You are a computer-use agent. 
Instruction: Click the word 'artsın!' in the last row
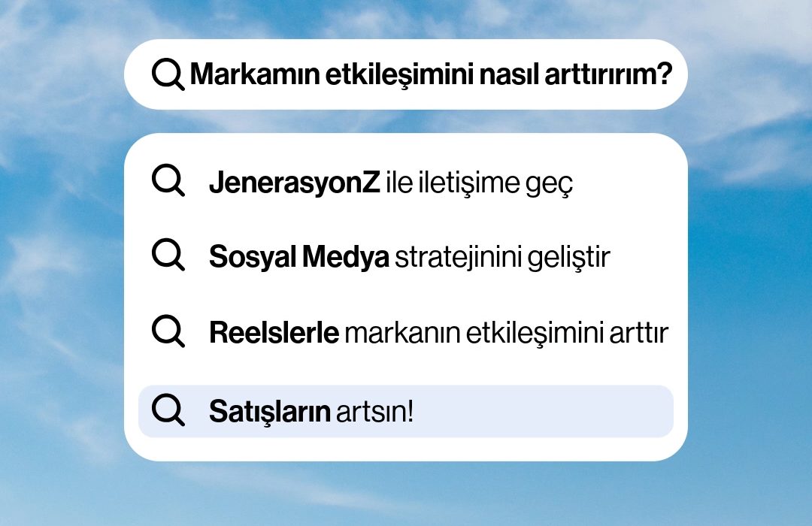374,412
